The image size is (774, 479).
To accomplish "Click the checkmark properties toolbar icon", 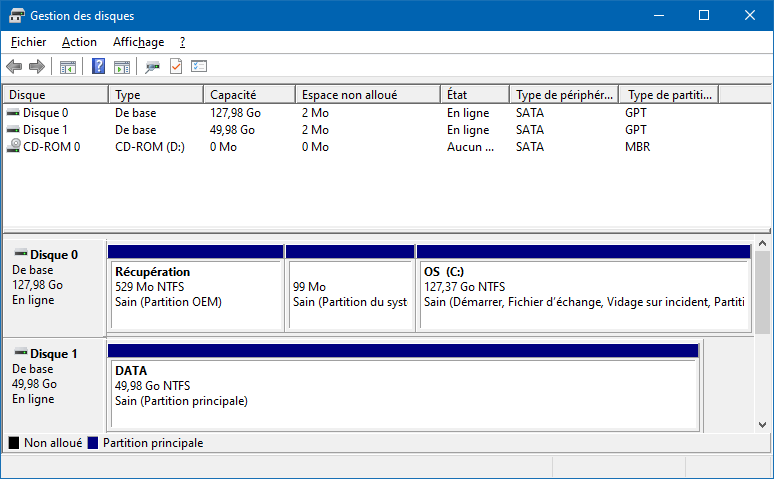I will click(x=176, y=66).
